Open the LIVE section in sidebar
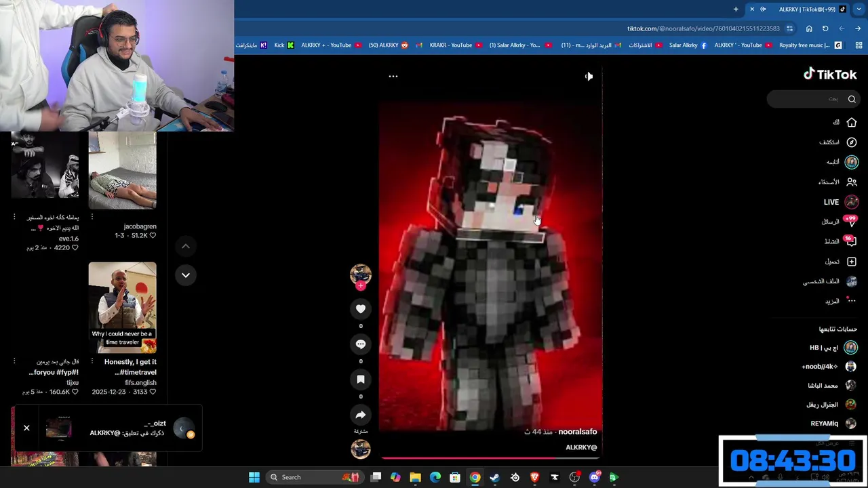 point(842,202)
